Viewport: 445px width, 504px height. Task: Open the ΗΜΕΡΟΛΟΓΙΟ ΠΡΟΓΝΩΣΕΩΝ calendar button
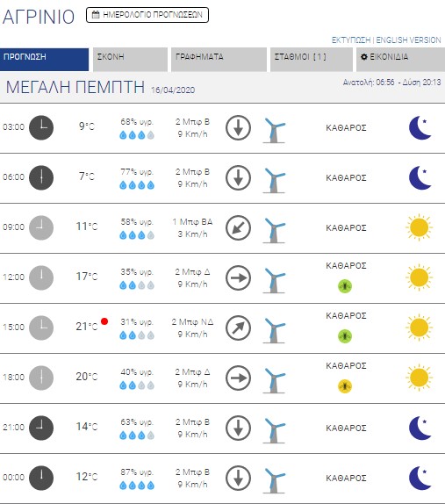(147, 15)
